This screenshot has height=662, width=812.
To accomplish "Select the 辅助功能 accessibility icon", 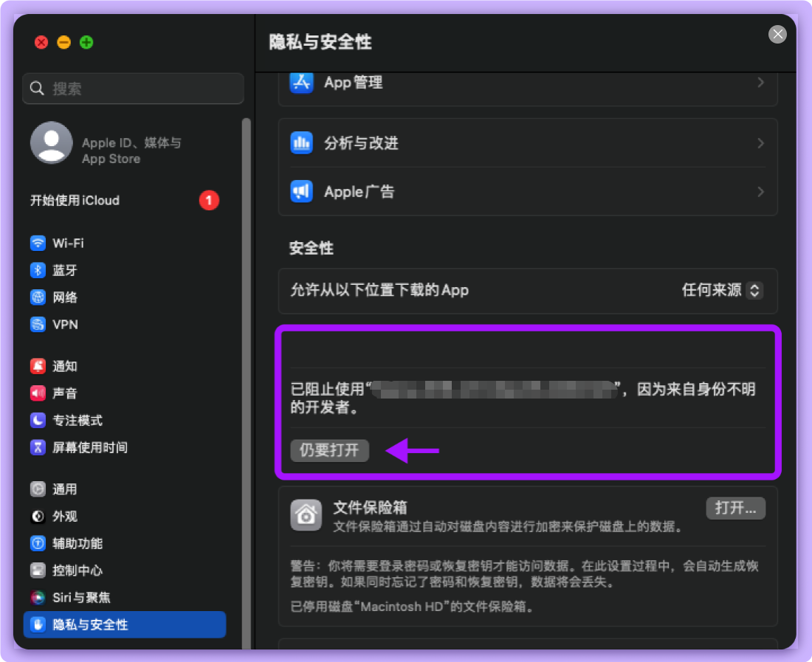I will coord(38,543).
